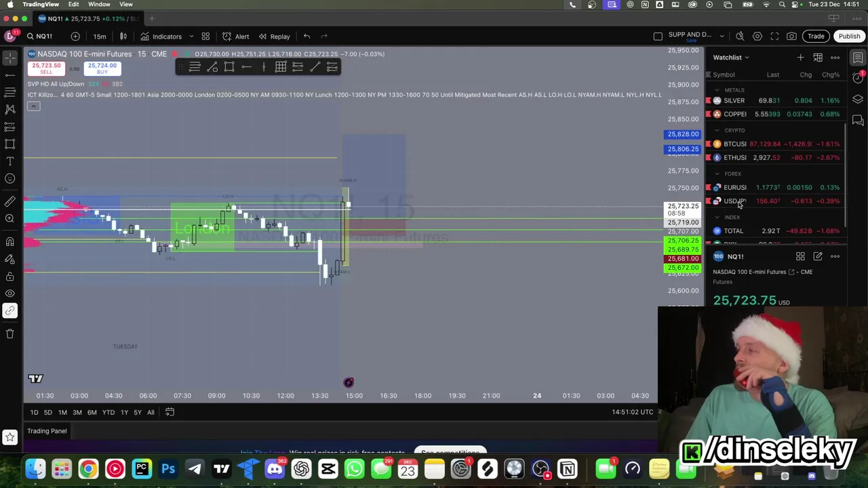
Task: Toggle the highlighted drawing sync link icon
Action: click(10, 311)
